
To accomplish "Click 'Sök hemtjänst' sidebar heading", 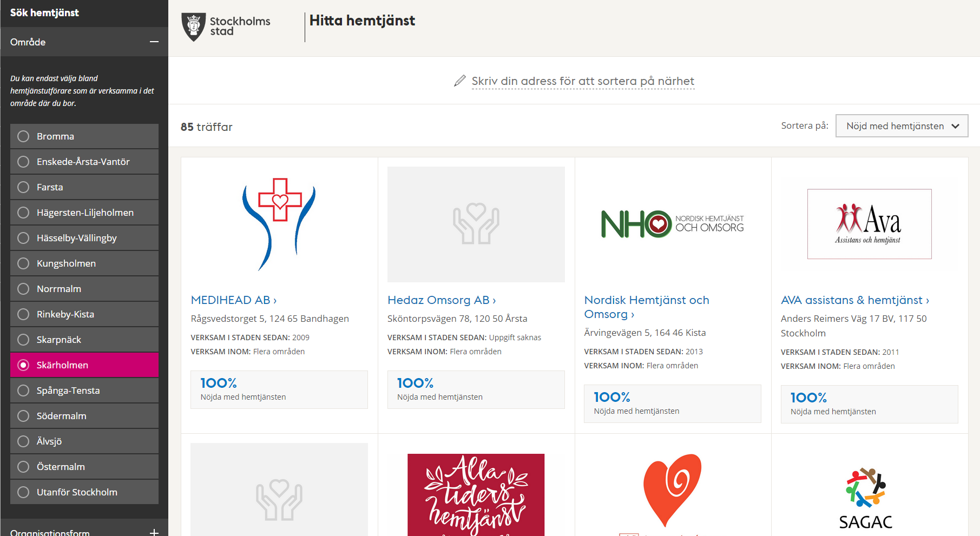I will tap(44, 12).
